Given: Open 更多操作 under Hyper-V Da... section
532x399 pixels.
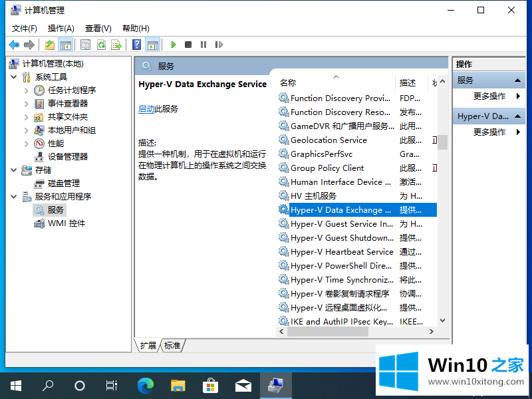Looking at the screenshot, I should click(489, 132).
